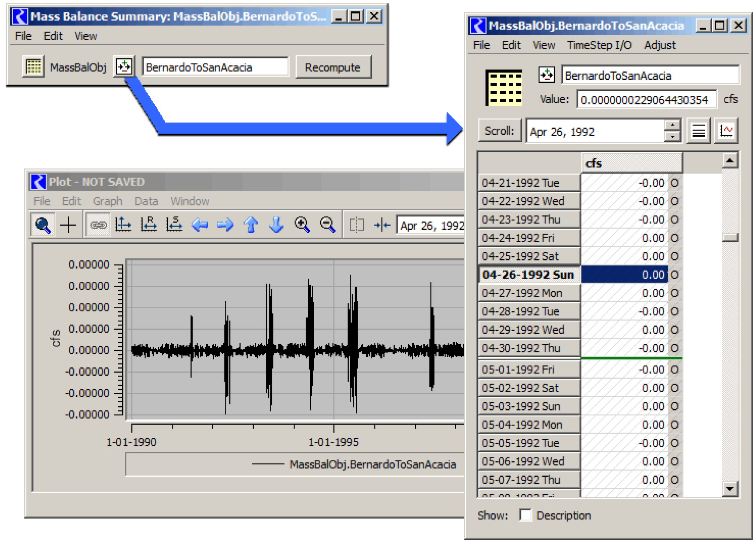Click the zoom out magnifier minus icon
This screenshot has height=550, width=756.
(327, 225)
